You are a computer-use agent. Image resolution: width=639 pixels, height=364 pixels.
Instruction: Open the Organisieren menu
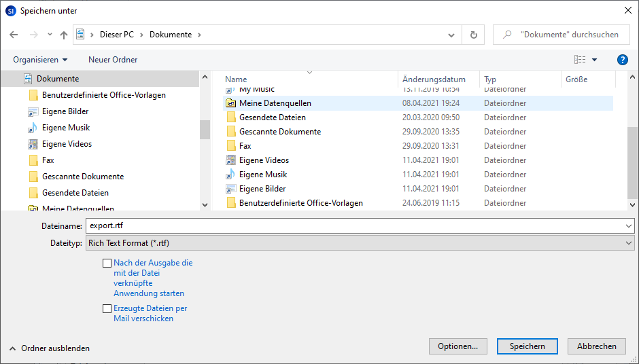point(40,60)
